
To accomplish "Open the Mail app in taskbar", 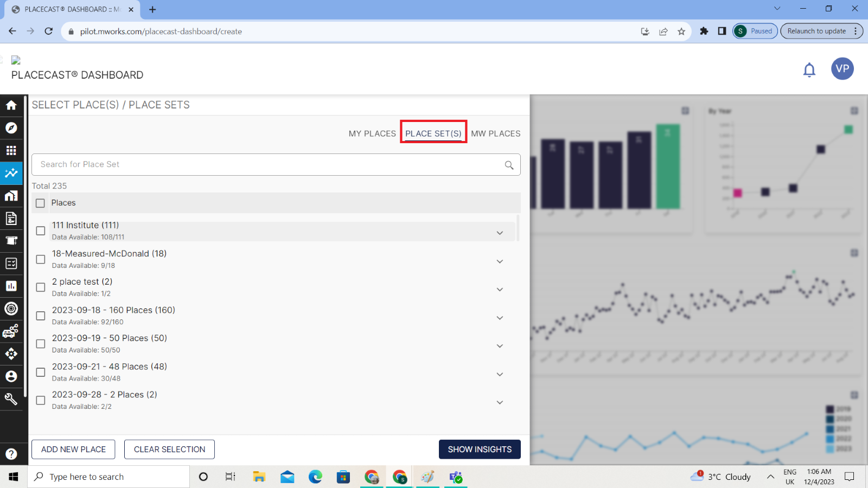I will tap(288, 477).
